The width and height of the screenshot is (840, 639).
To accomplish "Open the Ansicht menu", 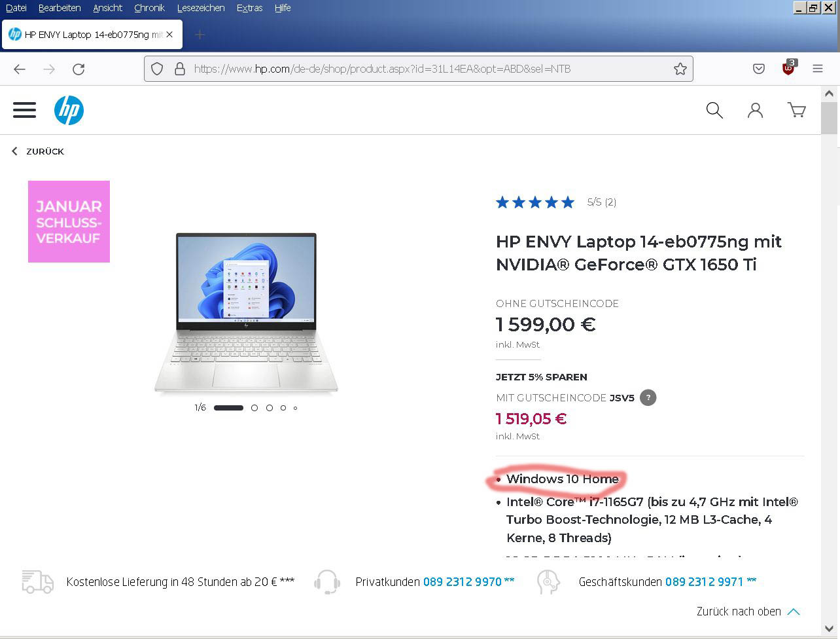I will [108, 8].
